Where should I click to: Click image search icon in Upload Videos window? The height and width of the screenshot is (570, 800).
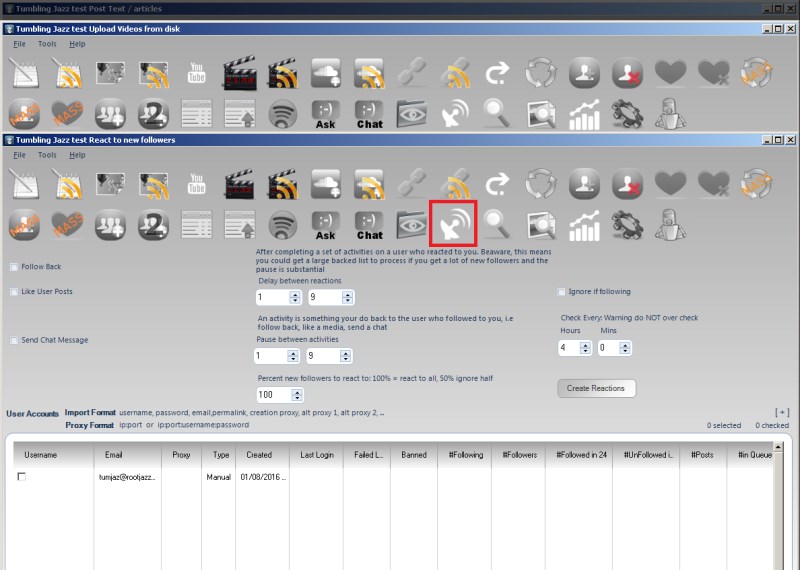point(541,114)
